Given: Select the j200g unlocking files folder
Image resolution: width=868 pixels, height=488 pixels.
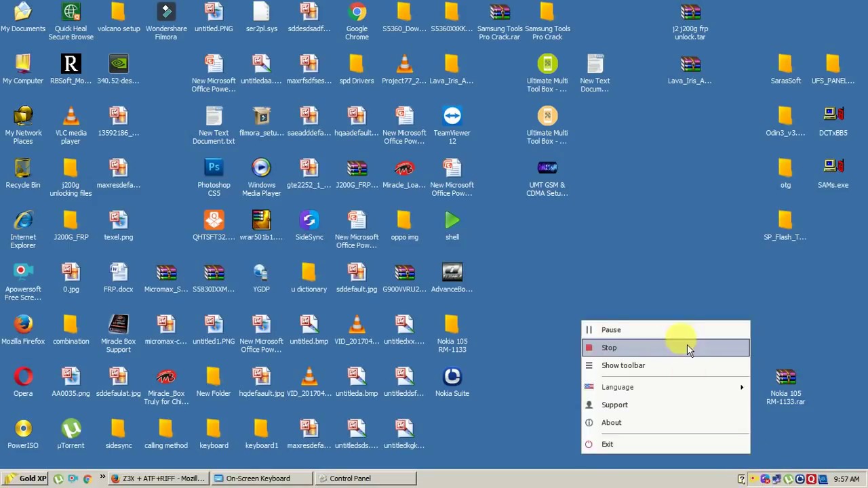Looking at the screenshot, I should point(71,178).
